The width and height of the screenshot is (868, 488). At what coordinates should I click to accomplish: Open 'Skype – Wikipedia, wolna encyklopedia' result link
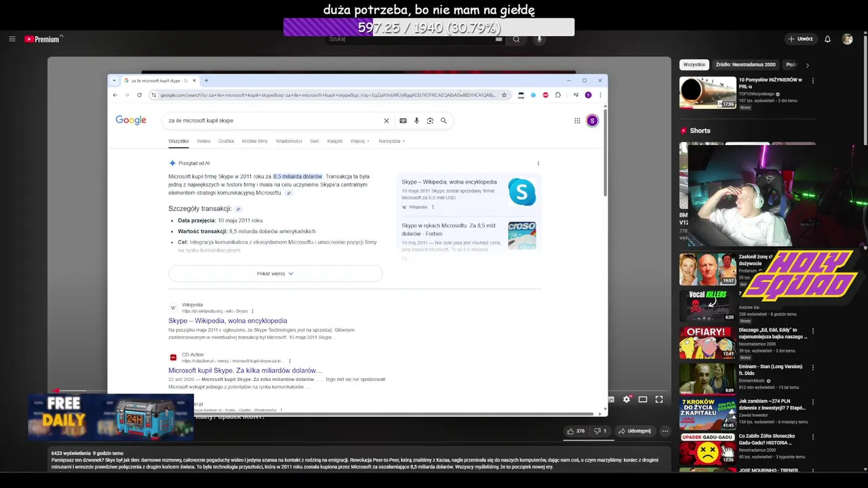tap(228, 321)
